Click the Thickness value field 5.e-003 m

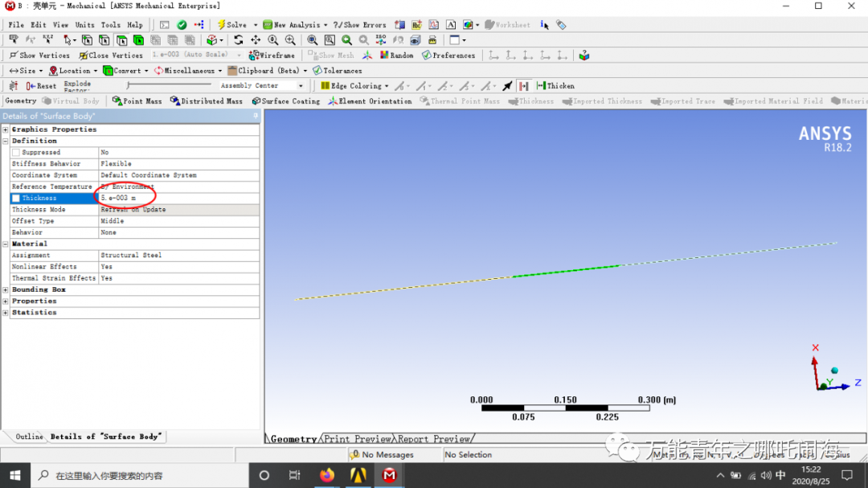[178, 199]
